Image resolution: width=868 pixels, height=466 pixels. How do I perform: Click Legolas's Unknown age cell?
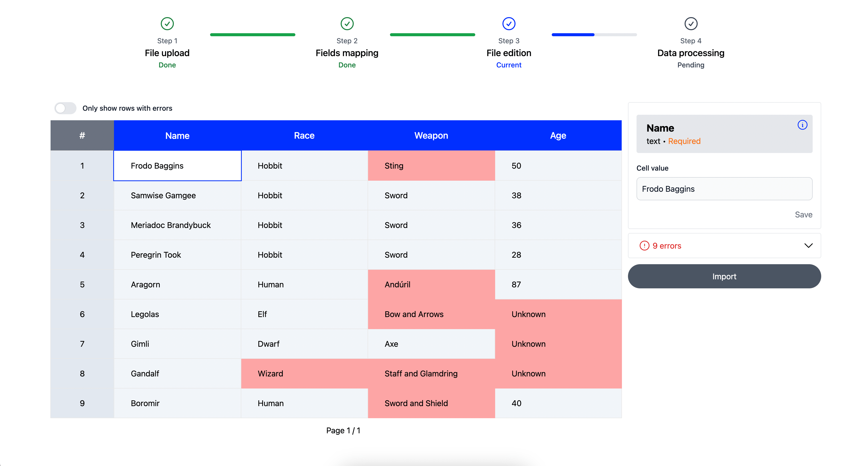pos(558,314)
